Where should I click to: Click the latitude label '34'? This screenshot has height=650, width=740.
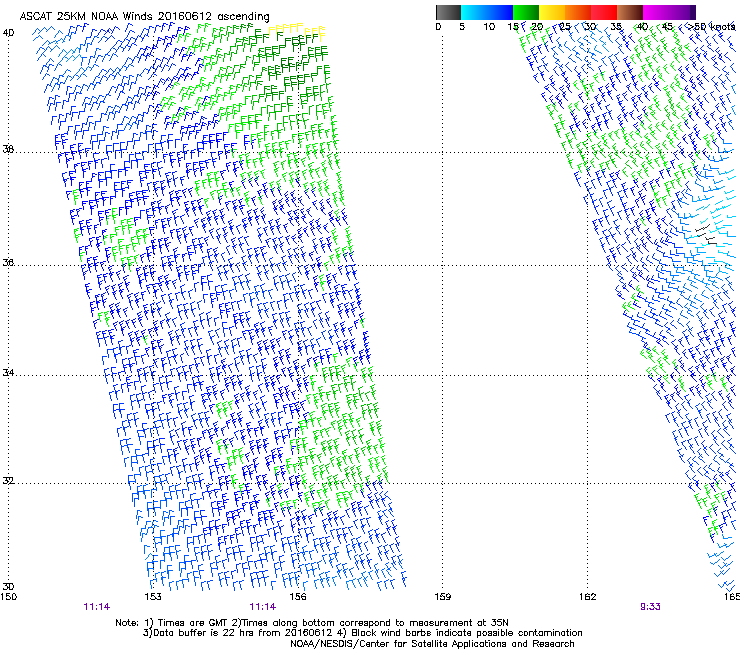pos(8,373)
